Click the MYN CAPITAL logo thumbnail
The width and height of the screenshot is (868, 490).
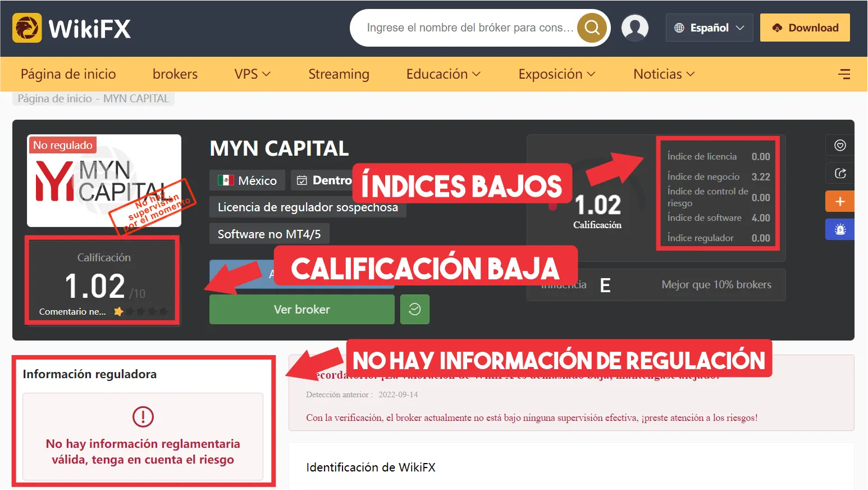104,181
